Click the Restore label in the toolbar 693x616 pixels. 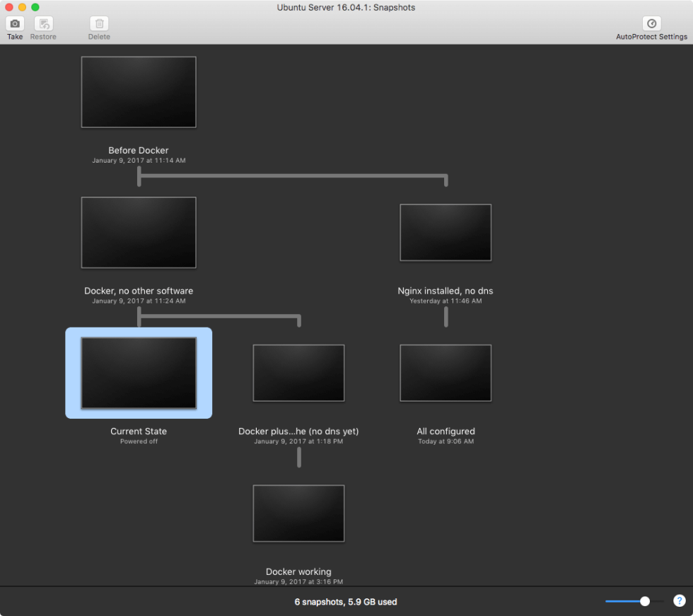click(x=42, y=37)
